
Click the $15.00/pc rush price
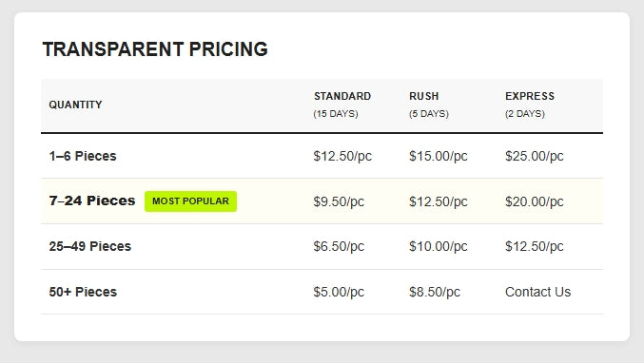click(x=439, y=156)
